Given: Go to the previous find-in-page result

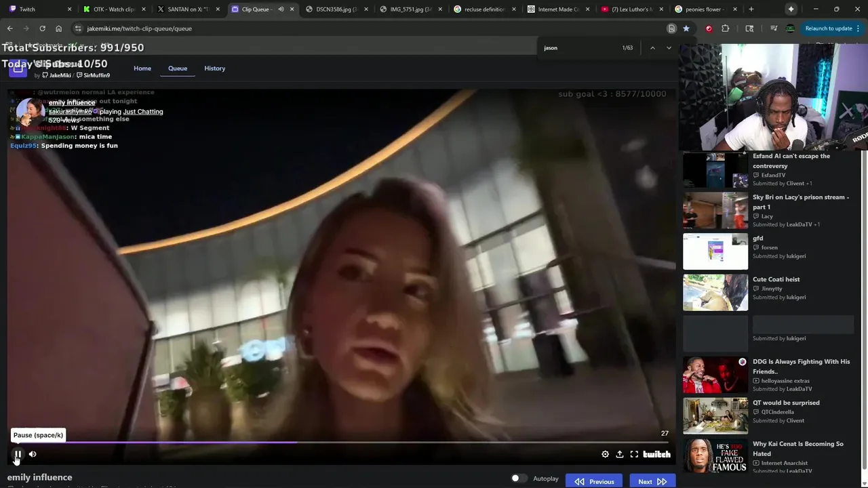Looking at the screenshot, I should coord(652,48).
